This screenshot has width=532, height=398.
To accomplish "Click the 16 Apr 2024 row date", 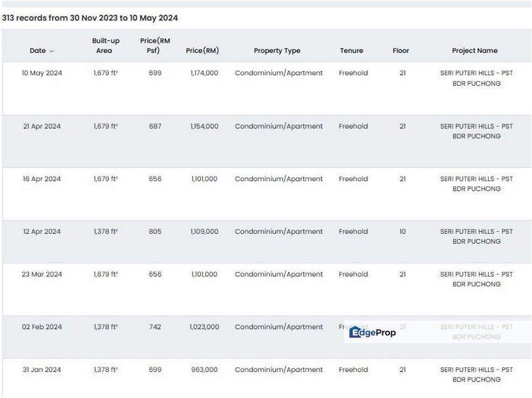I will click(x=42, y=179).
